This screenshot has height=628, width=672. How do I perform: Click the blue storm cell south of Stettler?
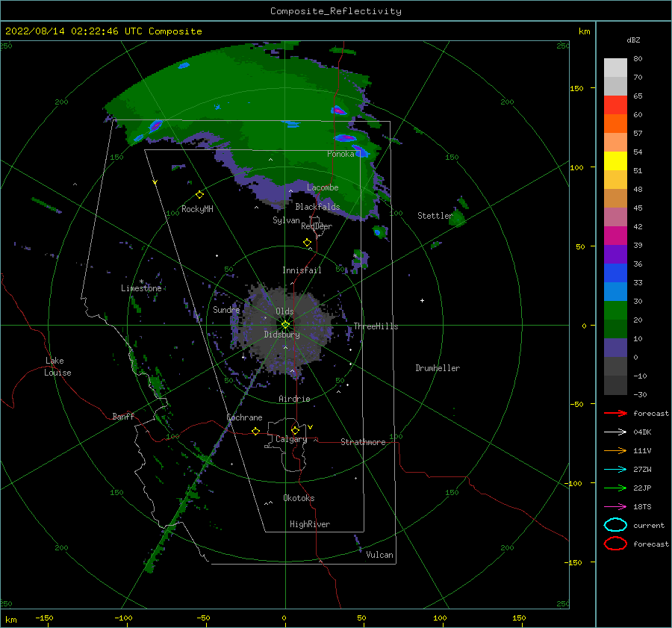pos(378,232)
